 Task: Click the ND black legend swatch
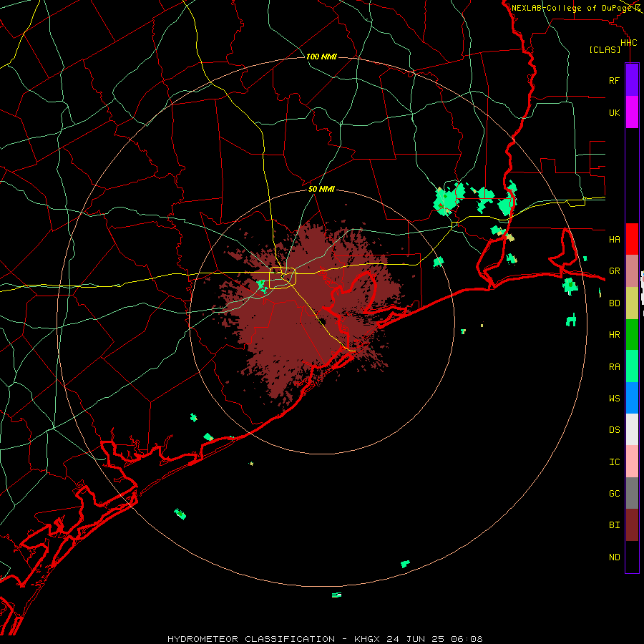coord(632,557)
